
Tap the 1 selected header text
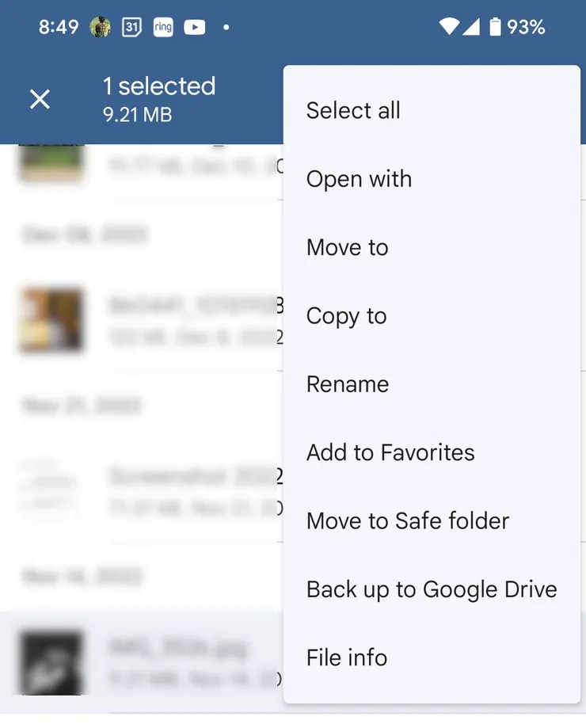[x=158, y=86]
